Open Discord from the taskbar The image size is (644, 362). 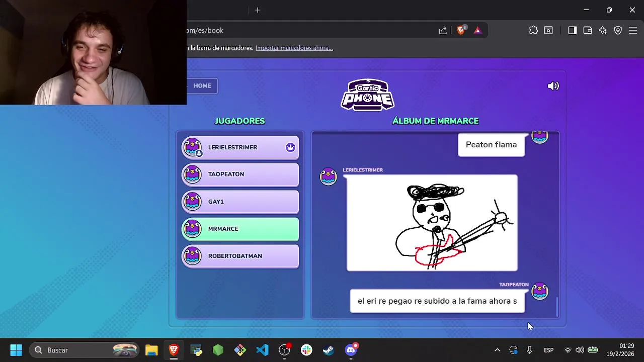(351, 350)
